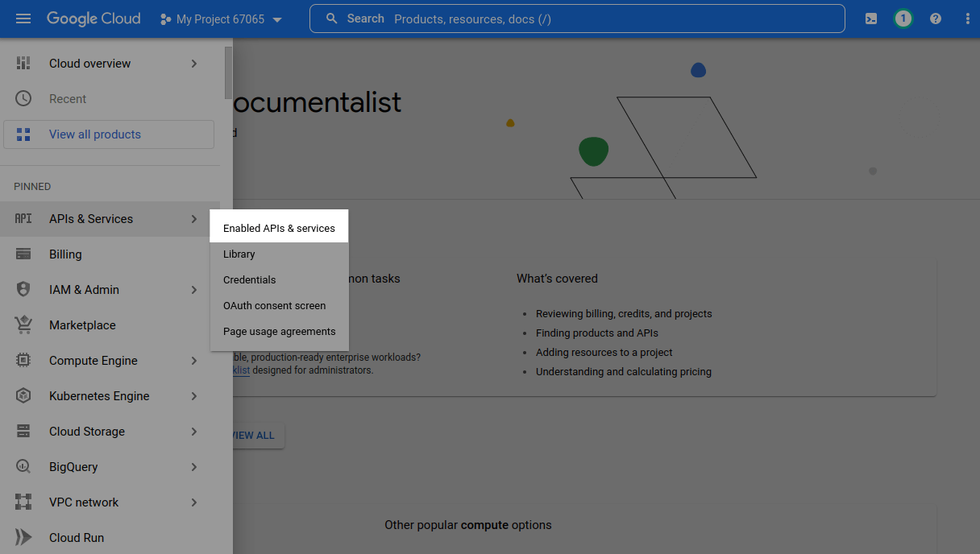Open Marketplace from the sidebar
The width and height of the screenshot is (980, 554).
(110, 325)
